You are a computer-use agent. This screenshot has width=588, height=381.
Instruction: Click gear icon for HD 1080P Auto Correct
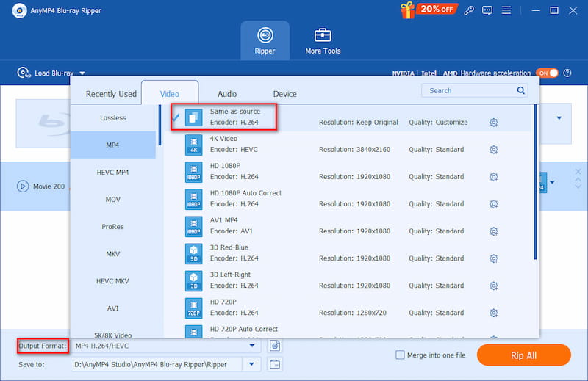click(x=493, y=204)
